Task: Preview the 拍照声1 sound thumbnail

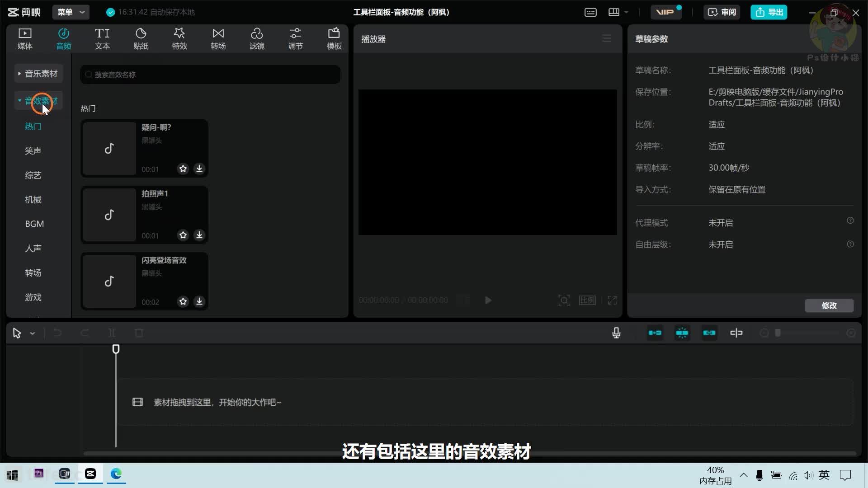Action: (109, 215)
